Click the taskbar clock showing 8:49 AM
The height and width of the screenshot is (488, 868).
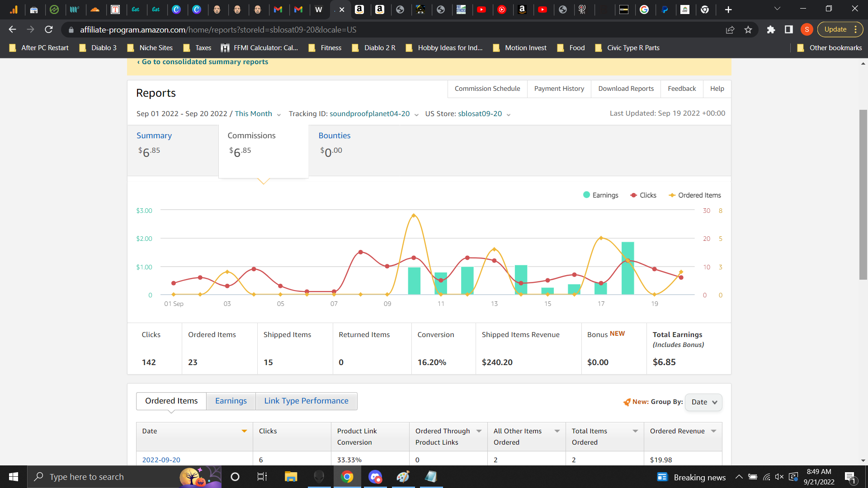click(x=819, y=477)
